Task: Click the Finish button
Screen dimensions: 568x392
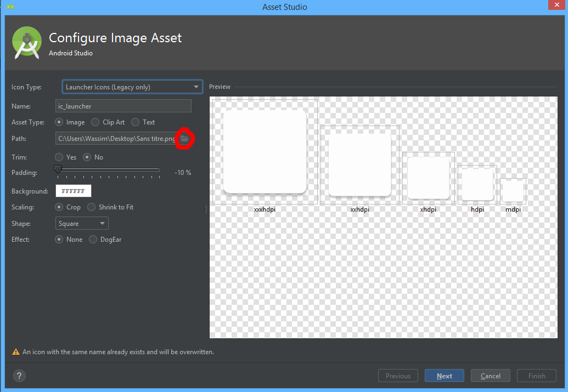Action: [x=536, y=376]
